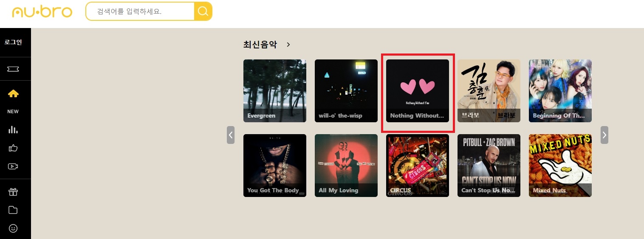Open the gift box icon

tap(13, 192)
